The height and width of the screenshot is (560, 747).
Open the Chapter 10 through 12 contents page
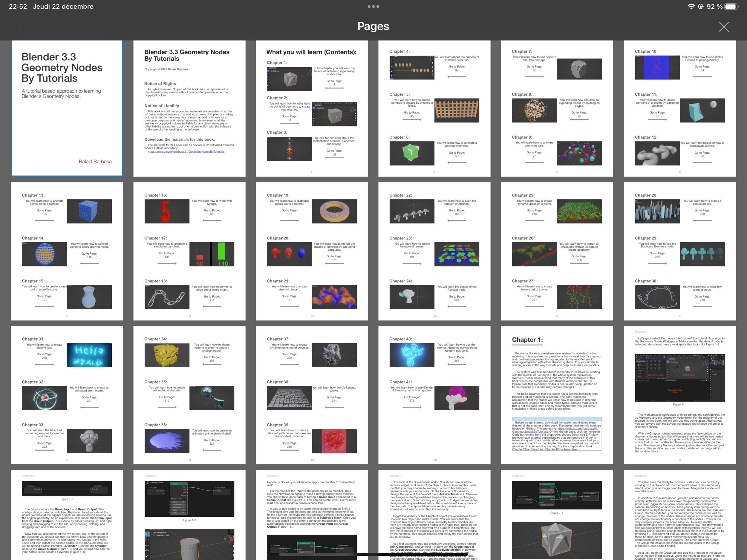point(679,108)
